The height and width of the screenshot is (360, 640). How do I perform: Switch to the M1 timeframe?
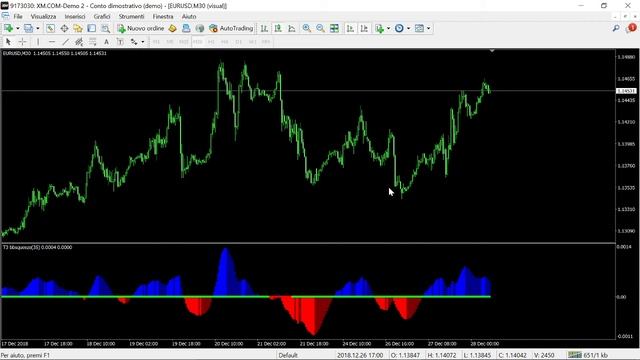156,42
